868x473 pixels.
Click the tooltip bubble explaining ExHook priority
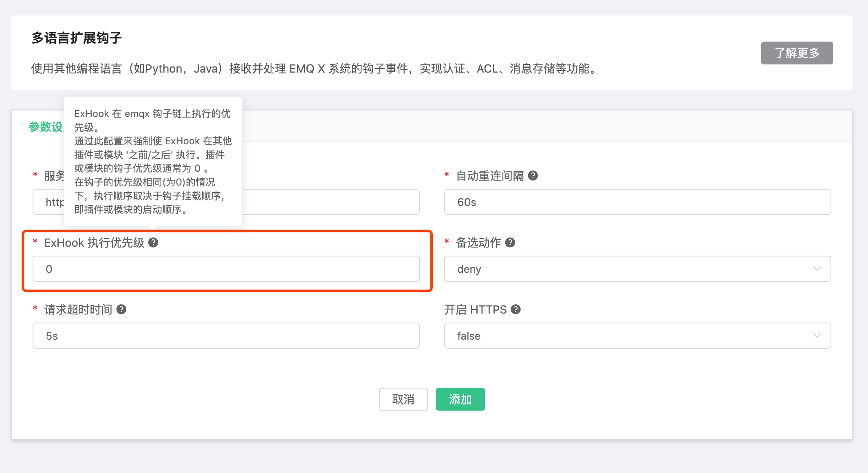click(x=153, y=161)
